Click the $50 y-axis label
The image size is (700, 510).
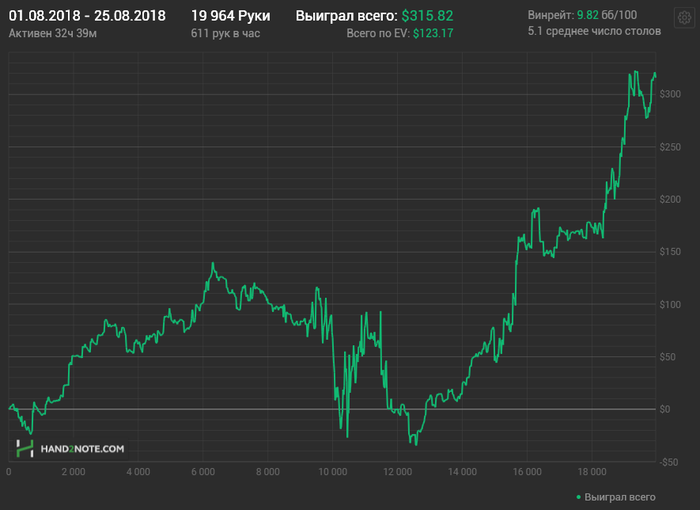[667, 357]
